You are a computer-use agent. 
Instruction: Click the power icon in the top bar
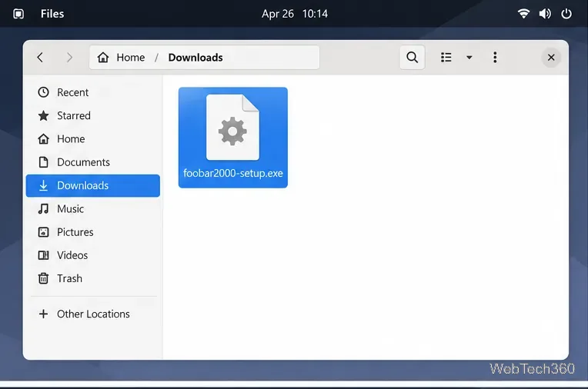coord(566,14)
